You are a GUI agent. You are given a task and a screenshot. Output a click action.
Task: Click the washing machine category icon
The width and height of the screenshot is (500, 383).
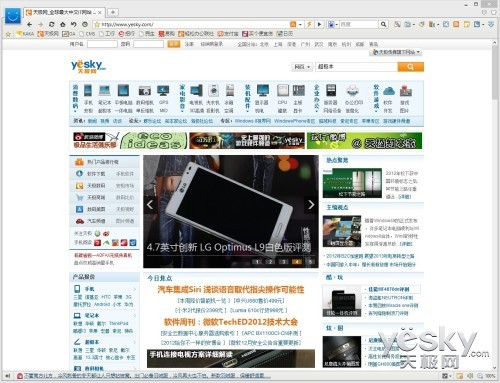click(x=213, y=90)
